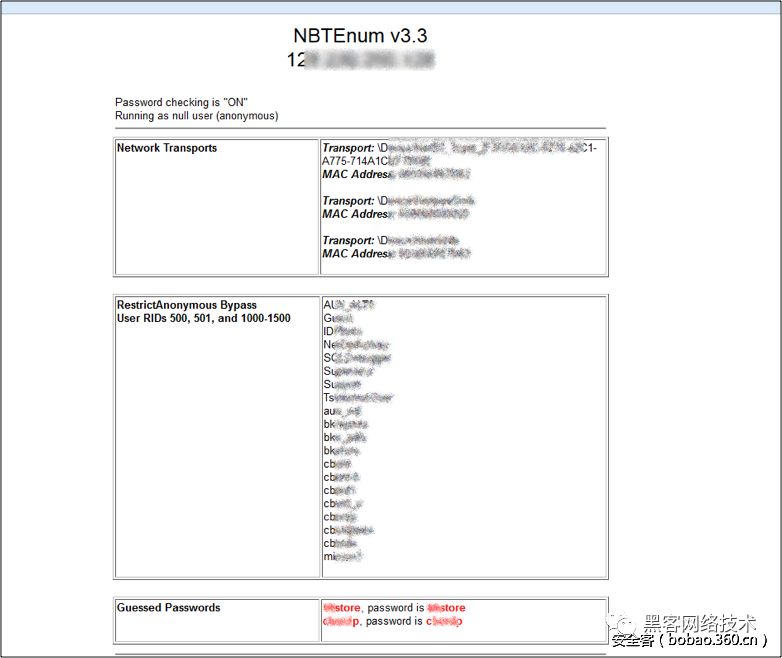Click the third Transport entry line
The height and width of the screenshot is (658, 782).
391,240
